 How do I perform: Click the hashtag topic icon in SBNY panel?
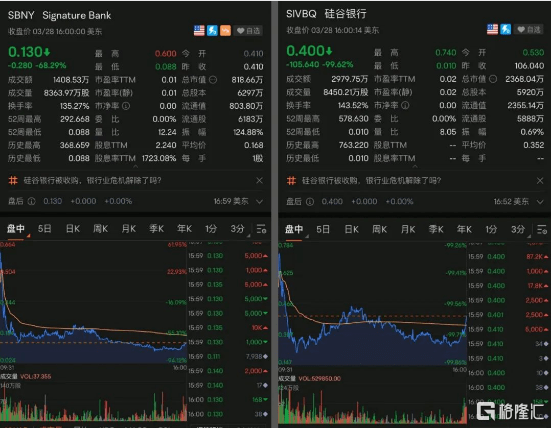tap(13, 181)
